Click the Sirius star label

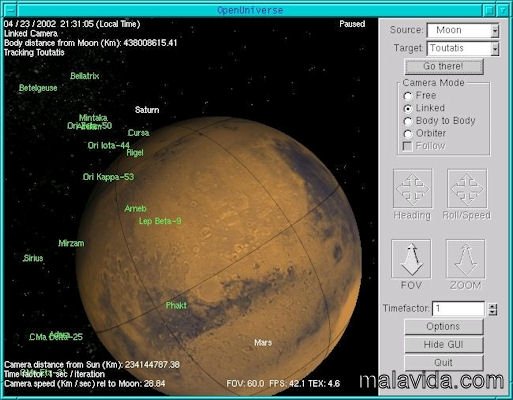33,258
